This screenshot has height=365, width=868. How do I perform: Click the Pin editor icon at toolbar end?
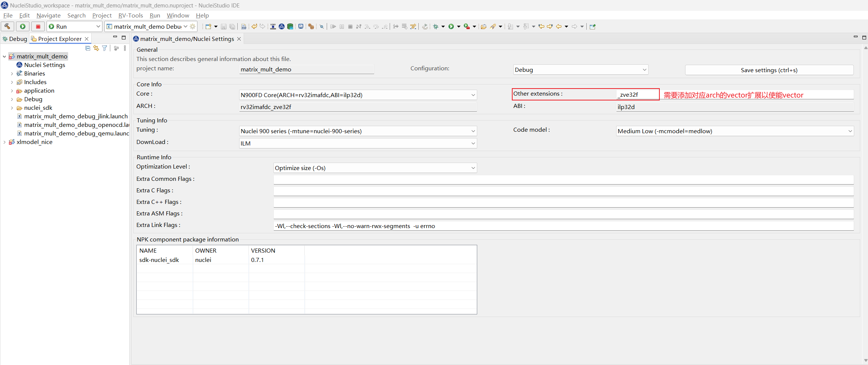(x=593, y=26)
